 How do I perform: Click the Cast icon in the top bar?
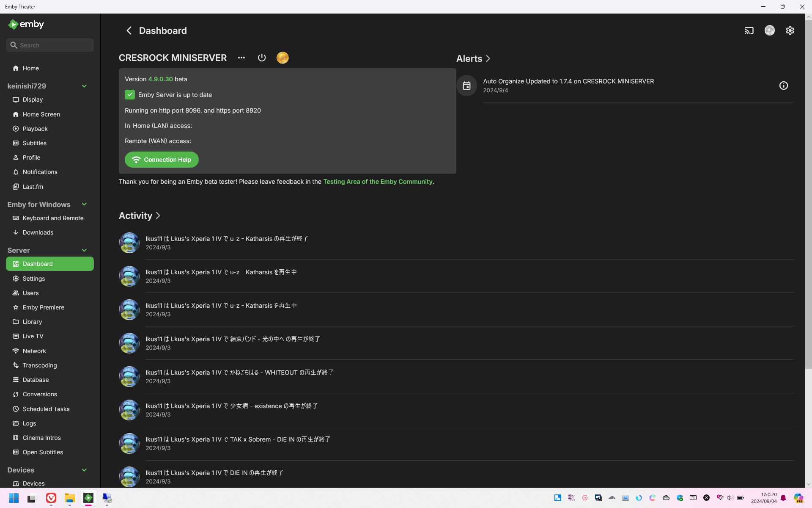point(749,30)
